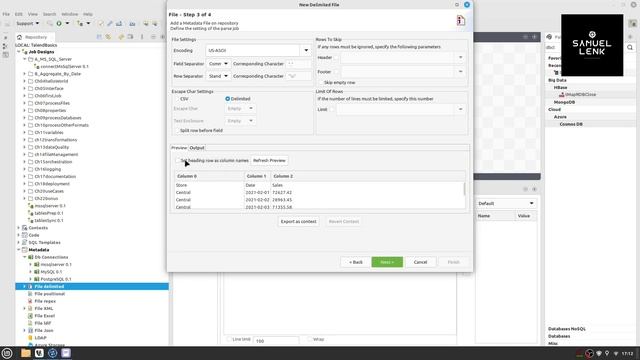
Task: Select the Delimited radio option
Action: [x=227, y=99]
